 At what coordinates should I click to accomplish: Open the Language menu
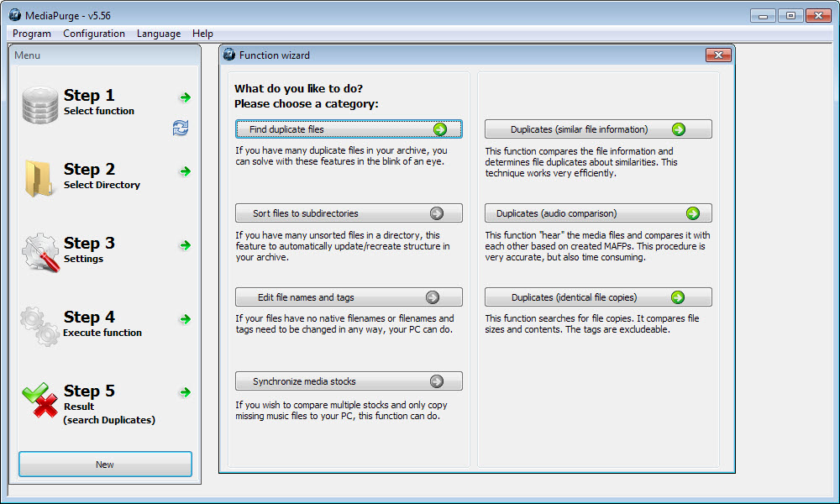click(159, 34)
